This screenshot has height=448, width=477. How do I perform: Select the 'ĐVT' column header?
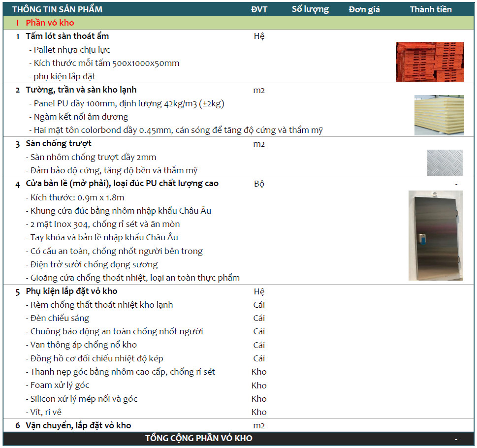[259, 9]
